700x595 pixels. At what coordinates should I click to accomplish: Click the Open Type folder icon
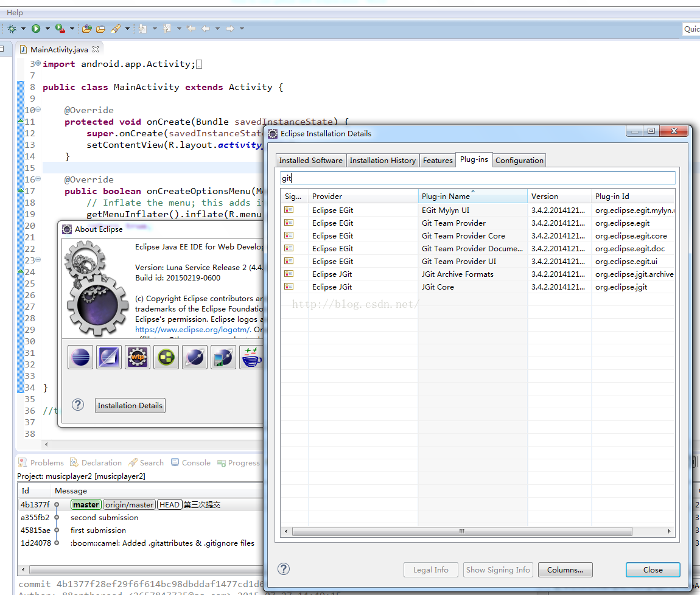87,29
